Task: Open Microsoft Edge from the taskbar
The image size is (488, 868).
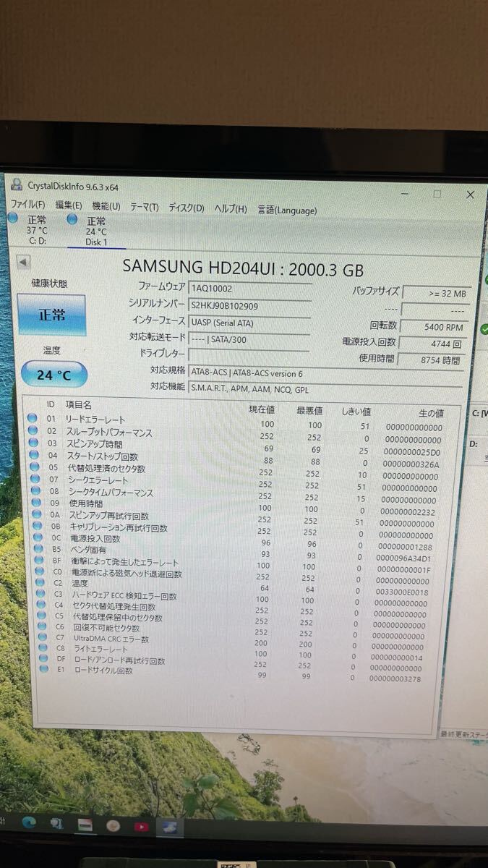Action: tap(29, 822)
